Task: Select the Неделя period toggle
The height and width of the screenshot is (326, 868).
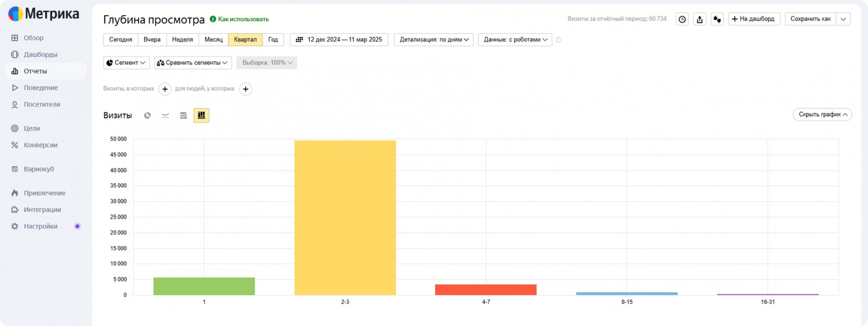Action: click(x=182, y=40)
